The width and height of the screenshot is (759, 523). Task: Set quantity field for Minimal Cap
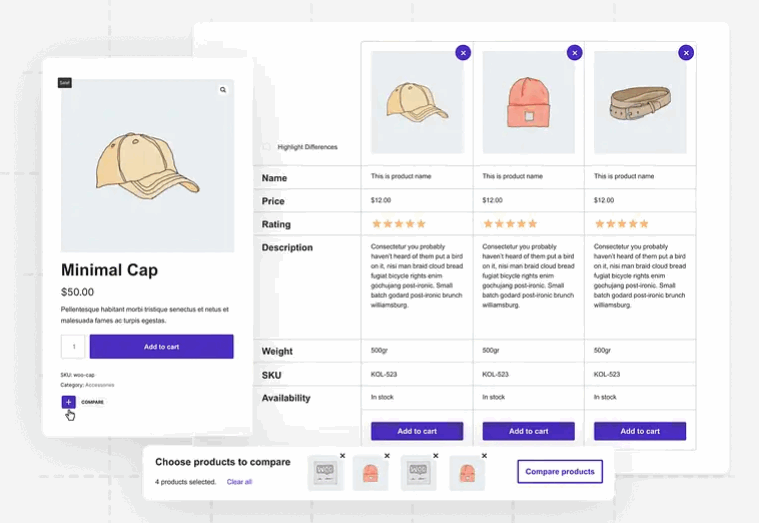click(73, 347)
